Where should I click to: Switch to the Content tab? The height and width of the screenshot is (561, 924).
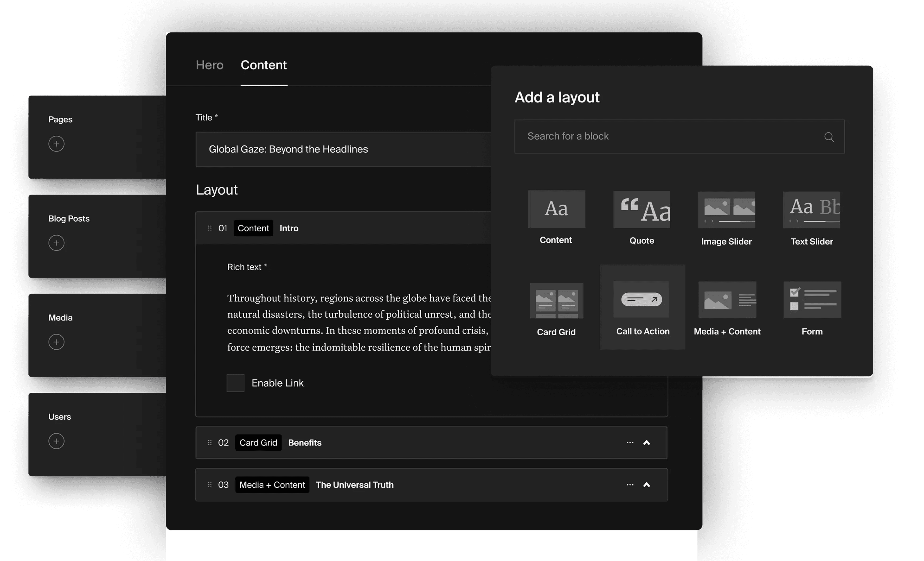[x=264, y=65]
